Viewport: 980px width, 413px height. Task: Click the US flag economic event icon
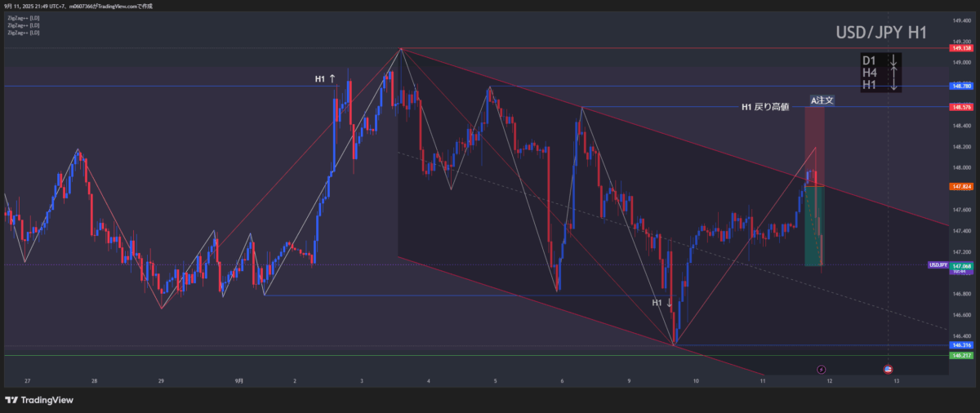coord(889,370)
